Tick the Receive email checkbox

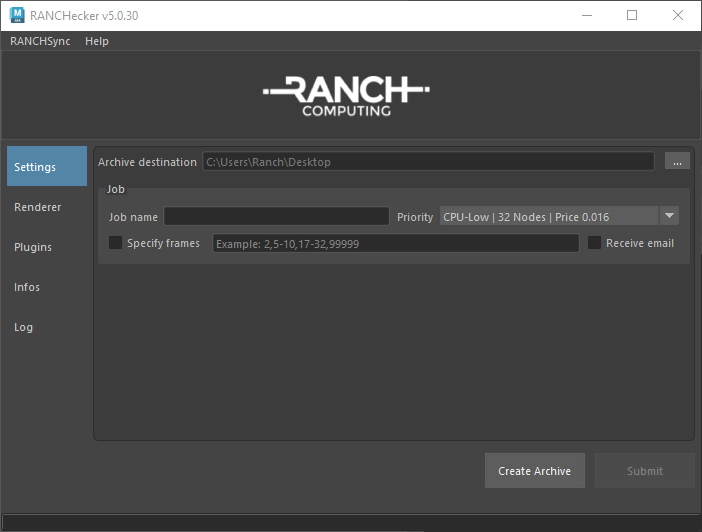point(595,243)
